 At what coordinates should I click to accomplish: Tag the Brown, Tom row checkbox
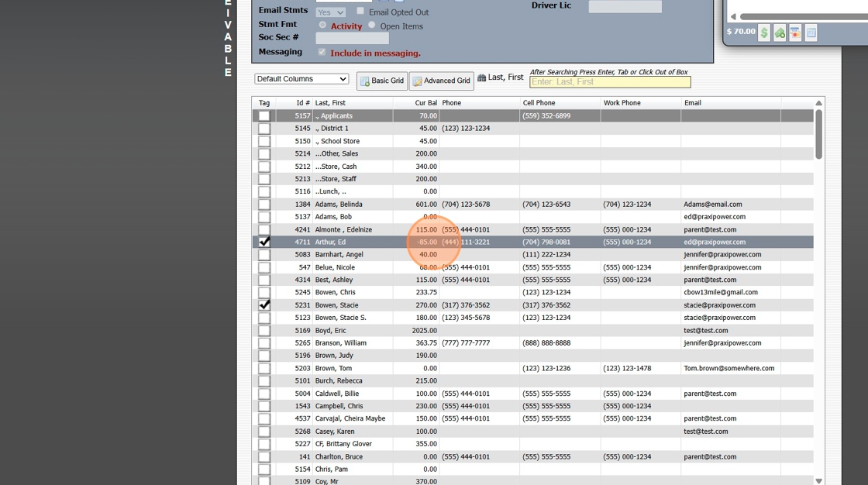(x=264, y=368)
